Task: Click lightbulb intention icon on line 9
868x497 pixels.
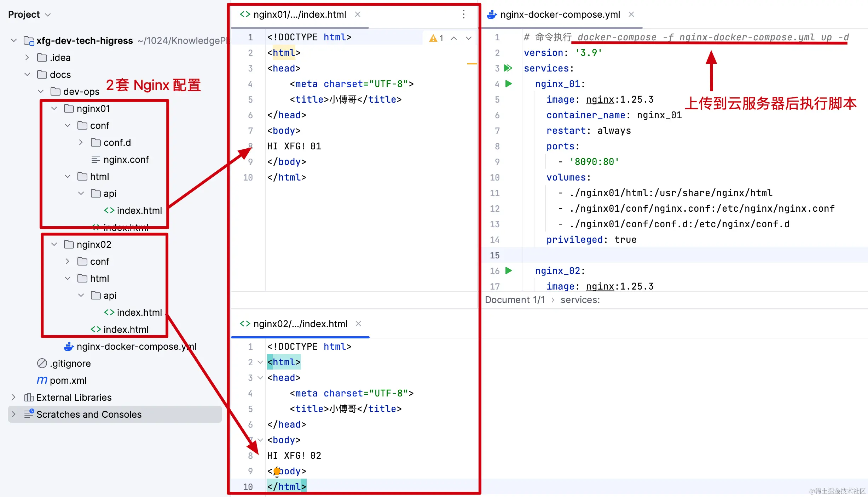Action: pyautogui.click(x=277, y=471)
